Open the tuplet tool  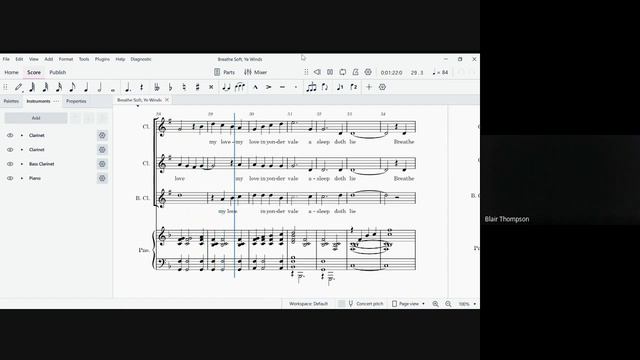(x=311, y=87)
